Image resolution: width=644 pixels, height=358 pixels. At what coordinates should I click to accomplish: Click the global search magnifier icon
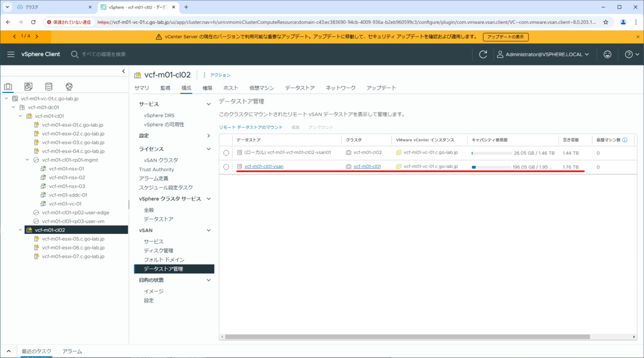tap(75, 54)
